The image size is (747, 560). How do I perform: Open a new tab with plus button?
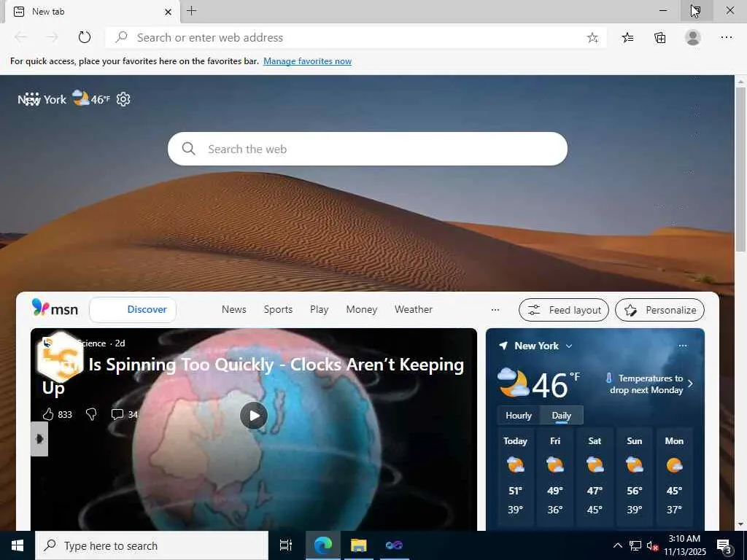[x=192, y=10]
